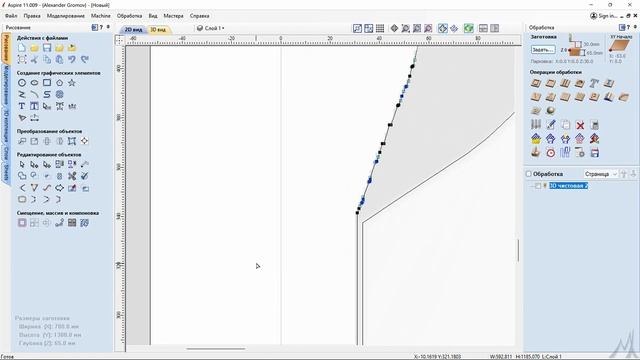Open the Pocket toolpath icon
The image size is (640, 360).
551,83
